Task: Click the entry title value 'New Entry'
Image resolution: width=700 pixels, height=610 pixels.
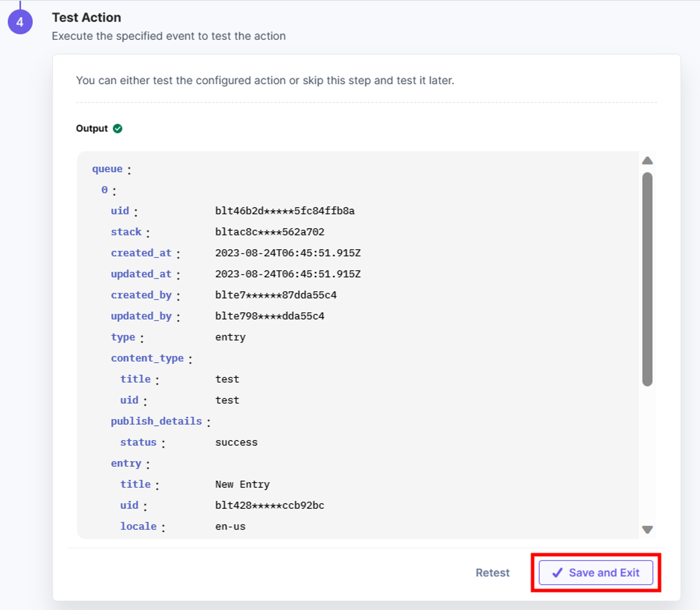Action: coord(242,484)
